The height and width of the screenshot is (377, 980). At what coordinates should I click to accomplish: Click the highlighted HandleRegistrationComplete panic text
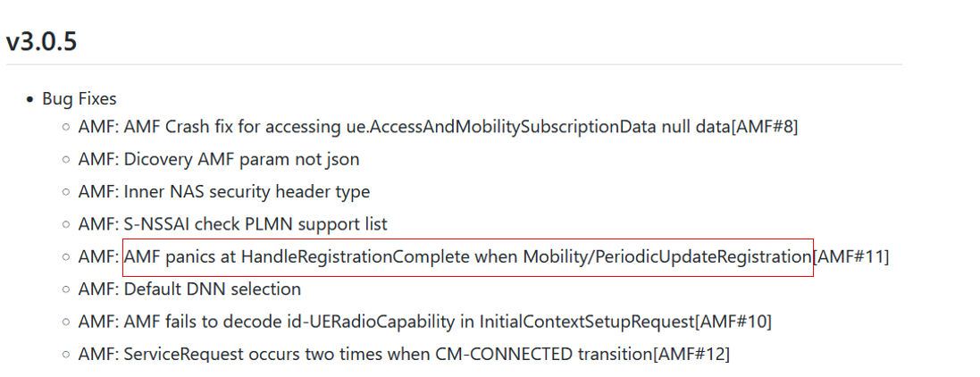[468, 257]
